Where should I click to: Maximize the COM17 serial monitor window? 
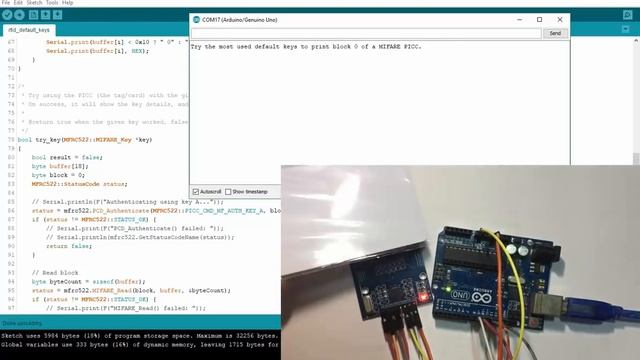[x=540, y=20]
